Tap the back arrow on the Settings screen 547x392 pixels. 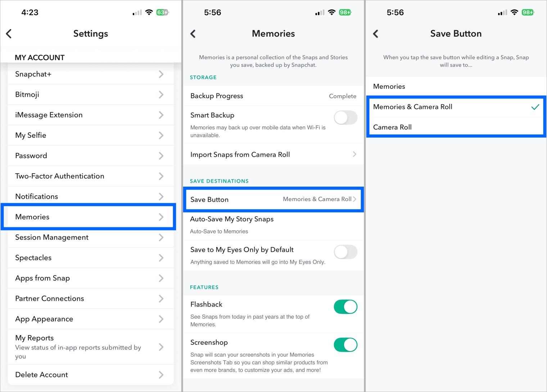[x=9, y=33]
